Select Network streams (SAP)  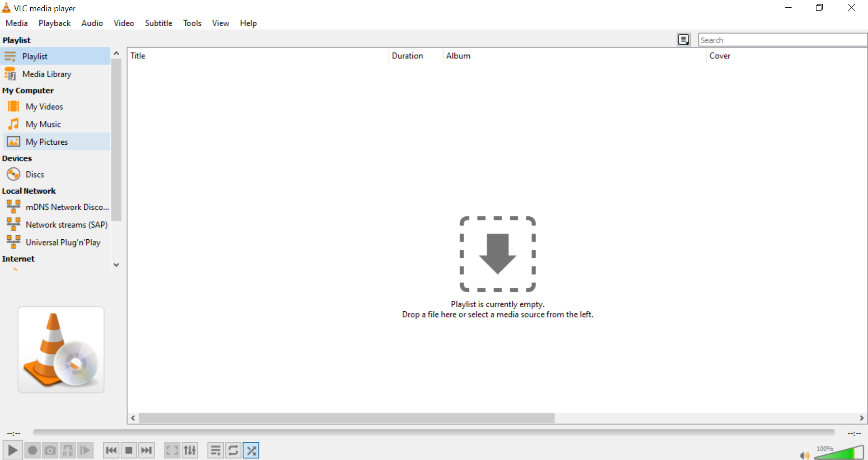point(57,224)
